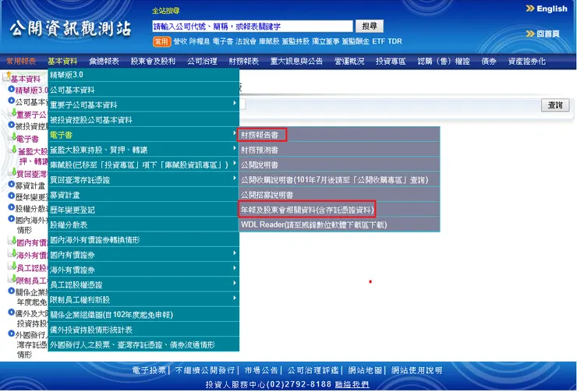Click the ETF quick link
The image size is (577, 392).
378,41
